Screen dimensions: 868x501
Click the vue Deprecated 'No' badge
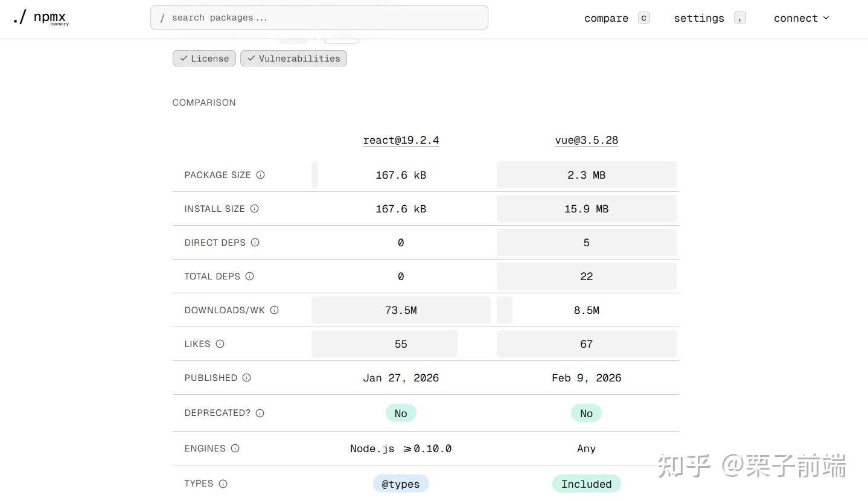[x=587, y=413]
